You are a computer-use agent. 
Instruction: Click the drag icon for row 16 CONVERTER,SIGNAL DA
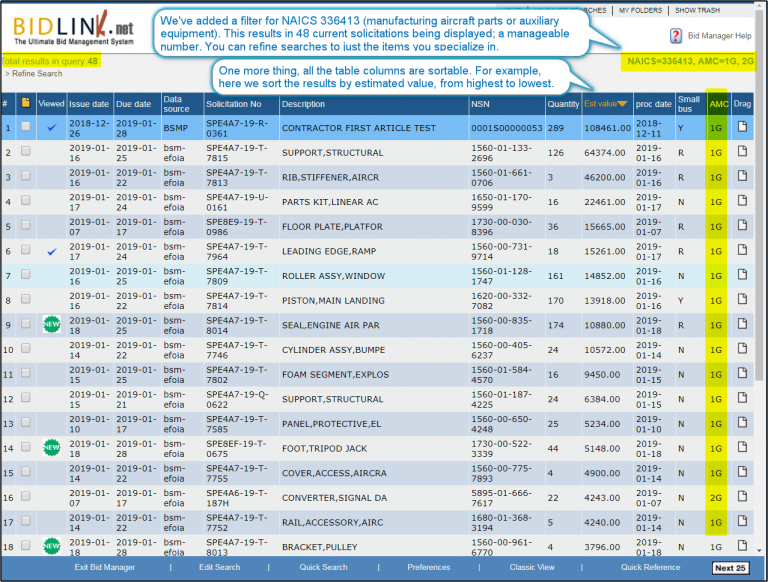tap(742, 497)
